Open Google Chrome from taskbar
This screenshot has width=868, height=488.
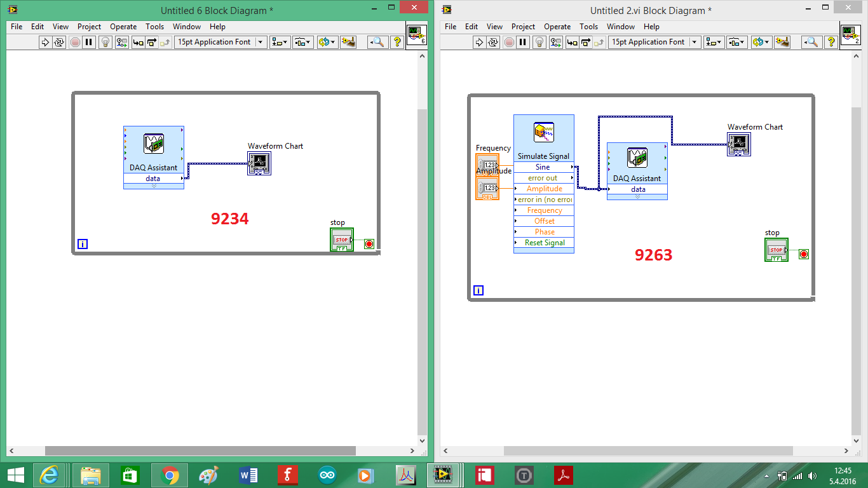pos(169,475)
